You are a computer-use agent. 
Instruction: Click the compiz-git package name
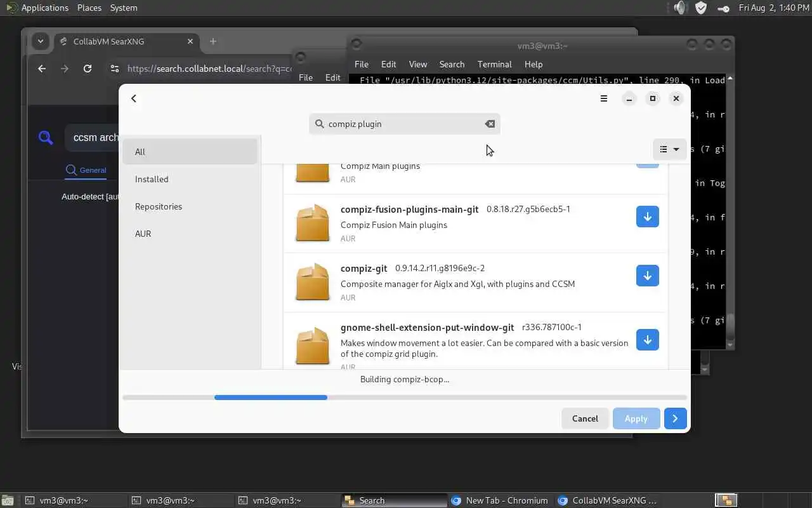(363, 269)
